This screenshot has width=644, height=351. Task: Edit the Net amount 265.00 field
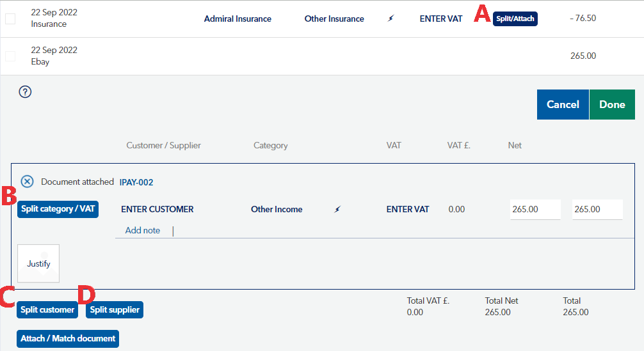pyautogui.click(x=535, y=210)
